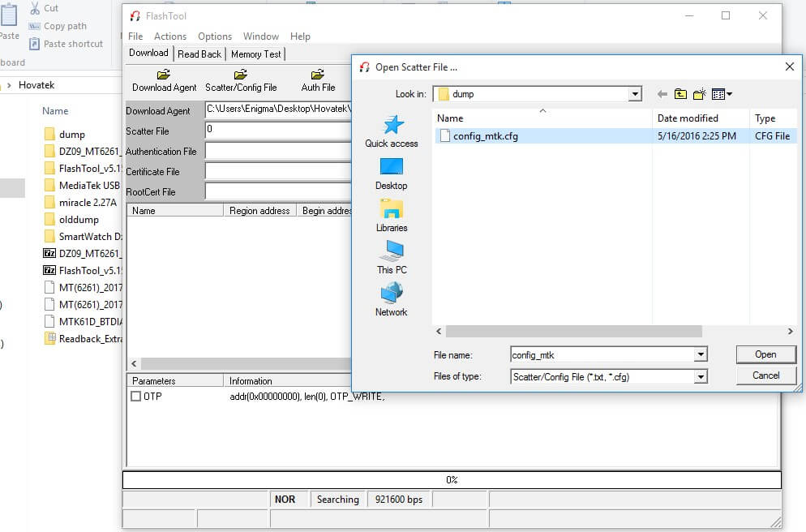Open the File menu in FlashTool
This screenshot has width=806, height=532.
point(135,36)
